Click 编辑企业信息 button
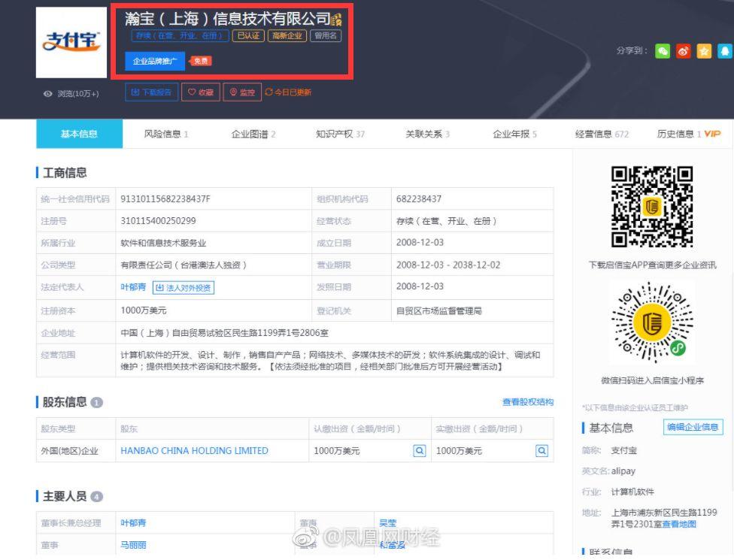This screenshot has width=734, height=560. tap(693, 427)
